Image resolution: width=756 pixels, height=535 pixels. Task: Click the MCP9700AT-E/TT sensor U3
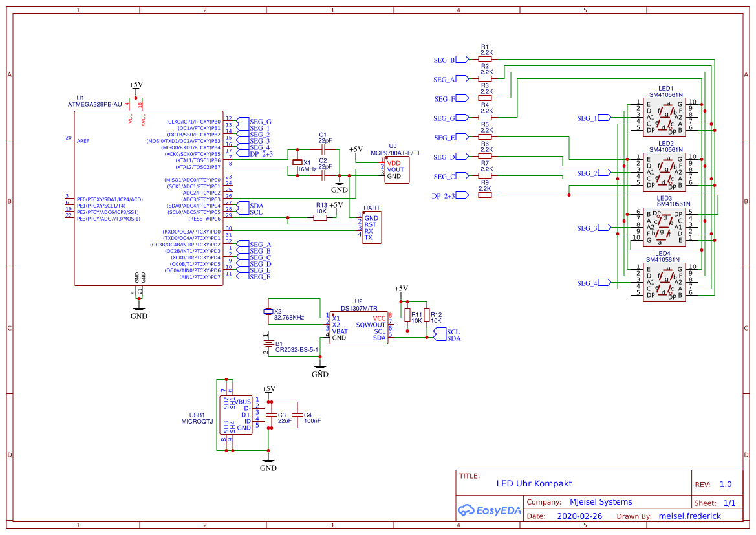coord(396,169)
